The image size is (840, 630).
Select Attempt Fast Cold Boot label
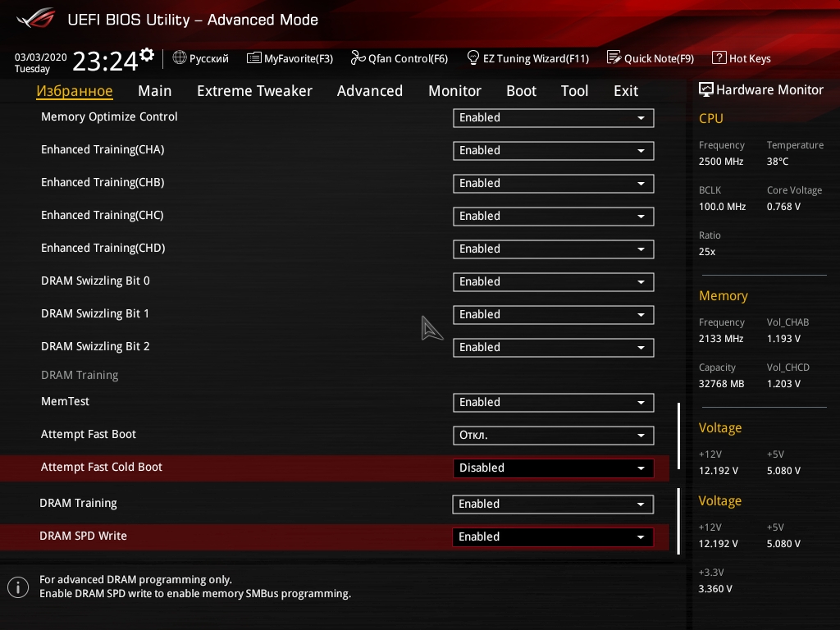pos(101,467)
